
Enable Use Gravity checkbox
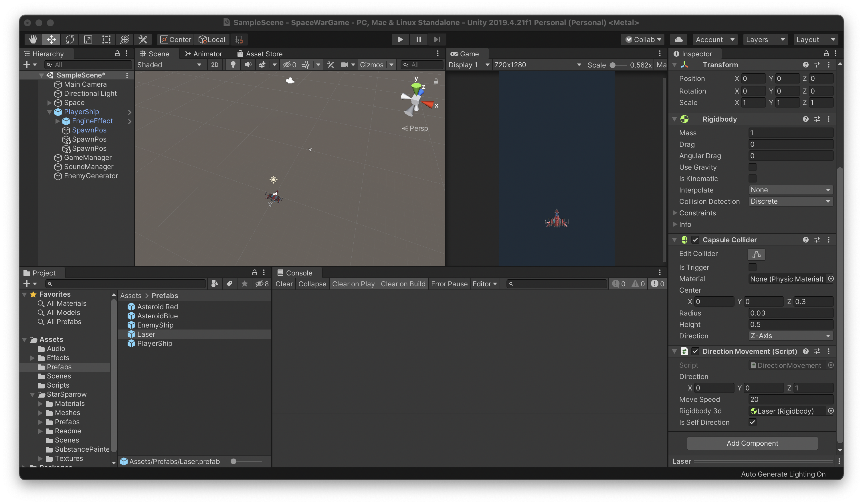point(752,167)
